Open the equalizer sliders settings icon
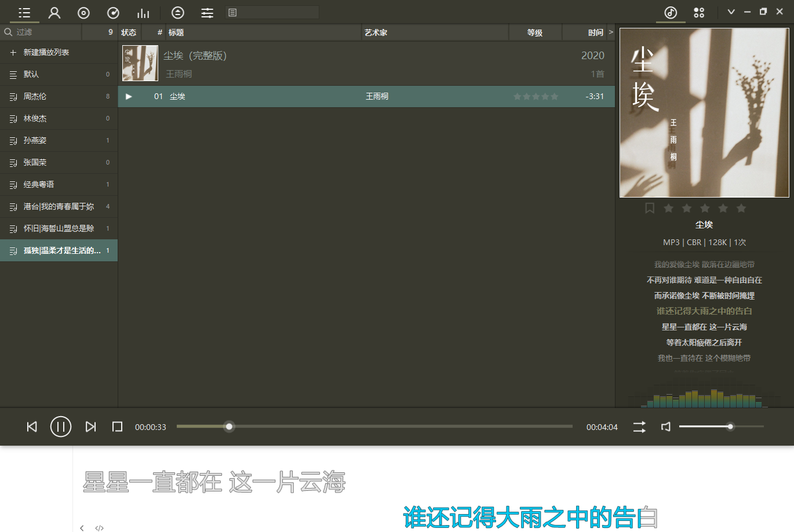Image resolution: width=794 pixels, height=532 pixels. coord(207,13)
